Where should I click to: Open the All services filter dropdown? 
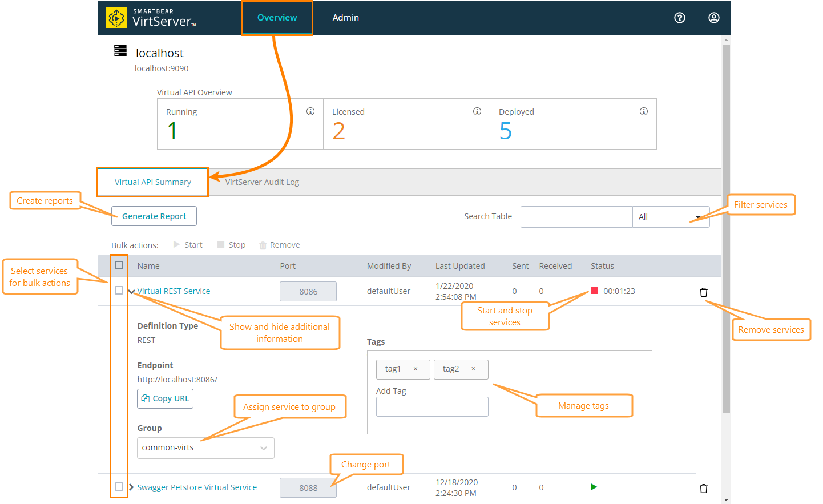(671, 216)
